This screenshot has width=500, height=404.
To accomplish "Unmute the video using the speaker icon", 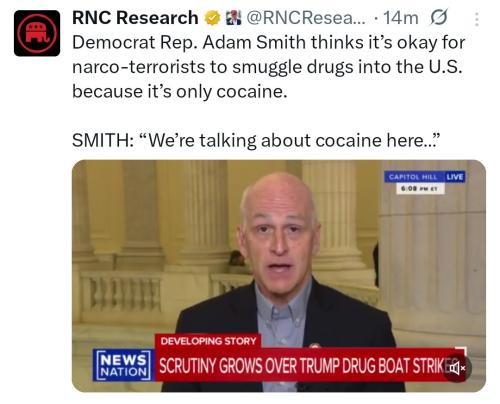I will pyautogui.click(x=457, y=368).
